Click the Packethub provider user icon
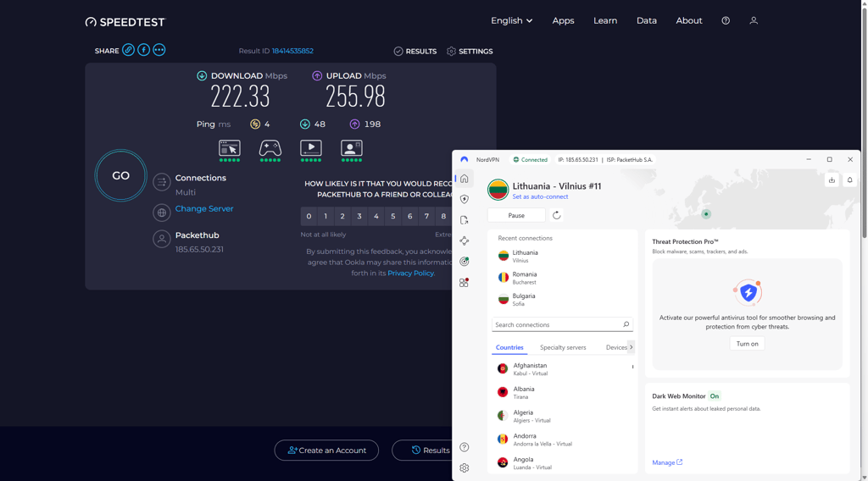Image resolution: width=868 pixels, height=481 pixels. [x=162, y=239]
